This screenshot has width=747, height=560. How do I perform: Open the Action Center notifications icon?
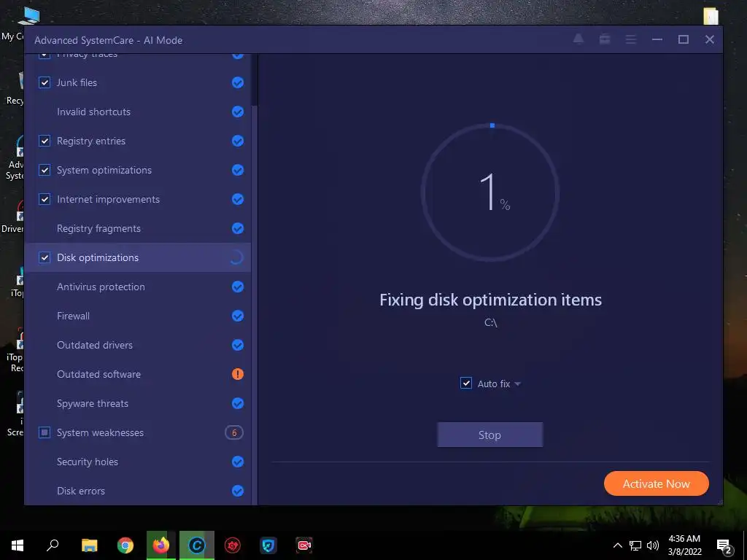(724, 545)
